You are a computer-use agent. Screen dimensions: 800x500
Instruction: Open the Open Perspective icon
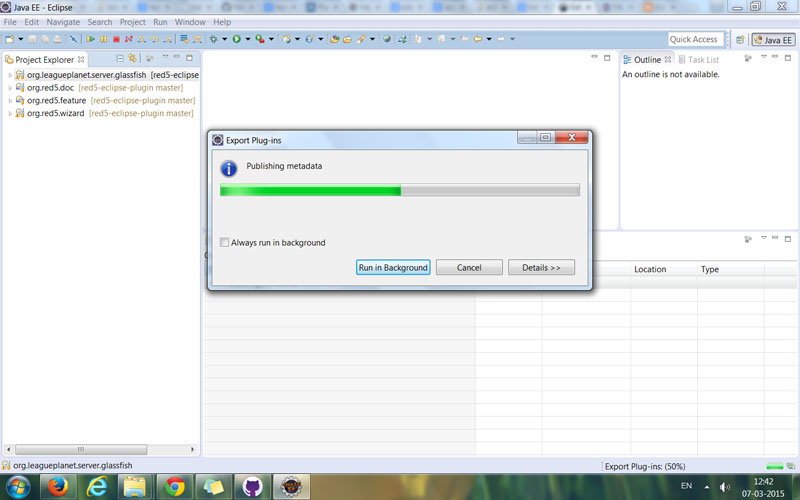coord(740,39)
